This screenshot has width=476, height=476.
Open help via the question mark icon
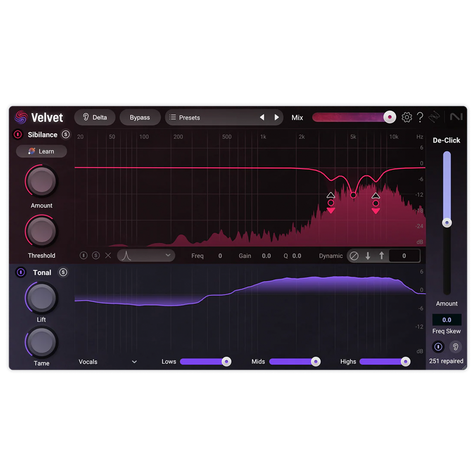(420, 117)
